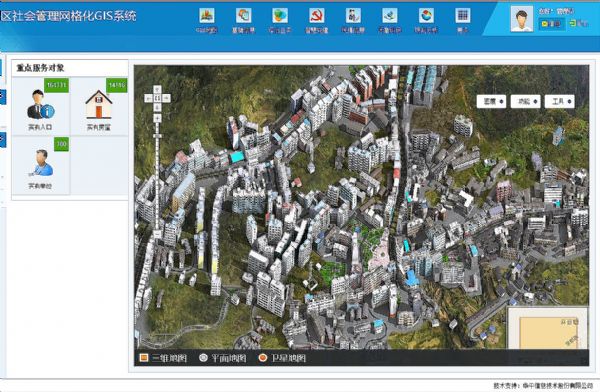Open the police officer toolbar icon
Screen dimensions: 600x392
(353, 16)
